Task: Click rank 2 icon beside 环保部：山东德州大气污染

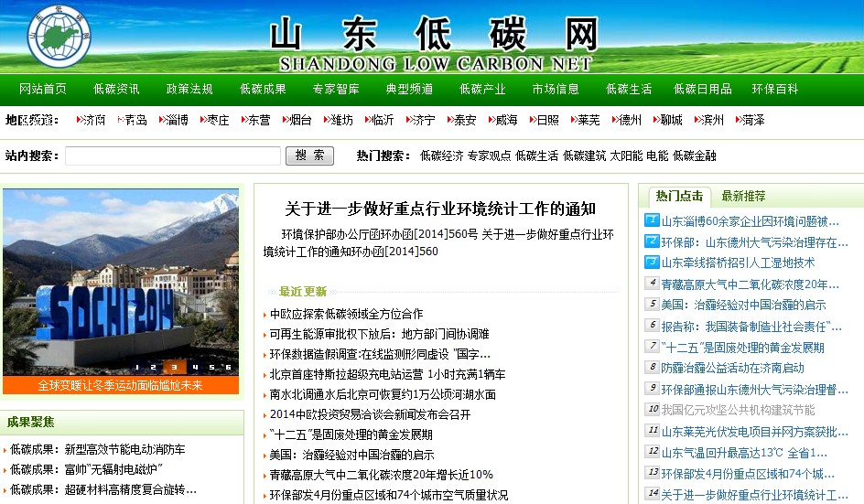Action: [x=652, y=242]
